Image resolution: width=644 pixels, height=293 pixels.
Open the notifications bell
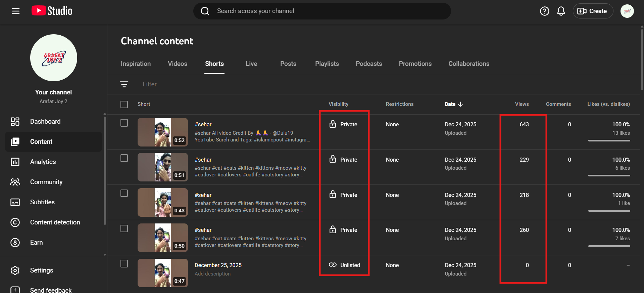pos(561,11)
